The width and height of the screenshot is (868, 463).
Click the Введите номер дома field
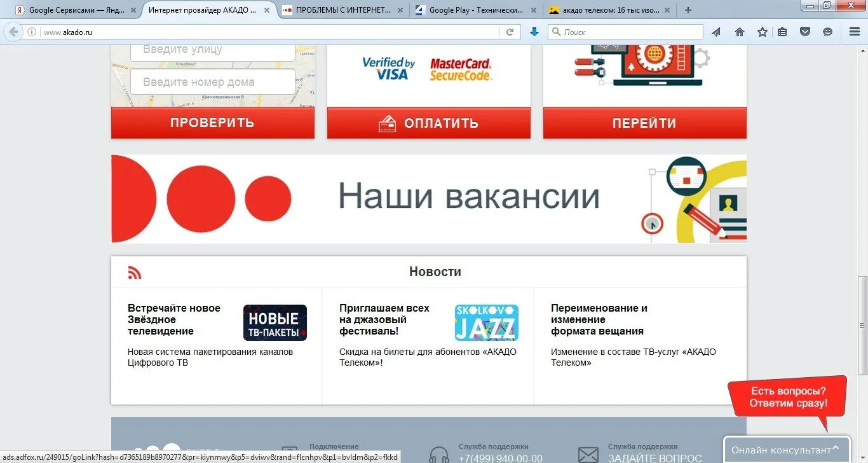(213, 82)
